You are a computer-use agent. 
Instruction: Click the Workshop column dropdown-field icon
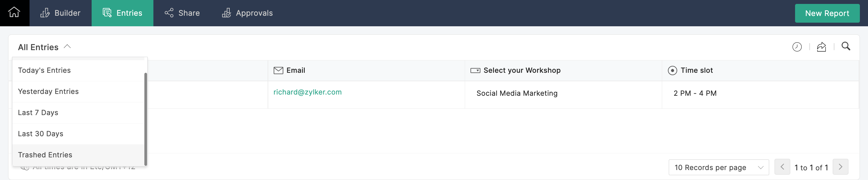click(475, 70)
